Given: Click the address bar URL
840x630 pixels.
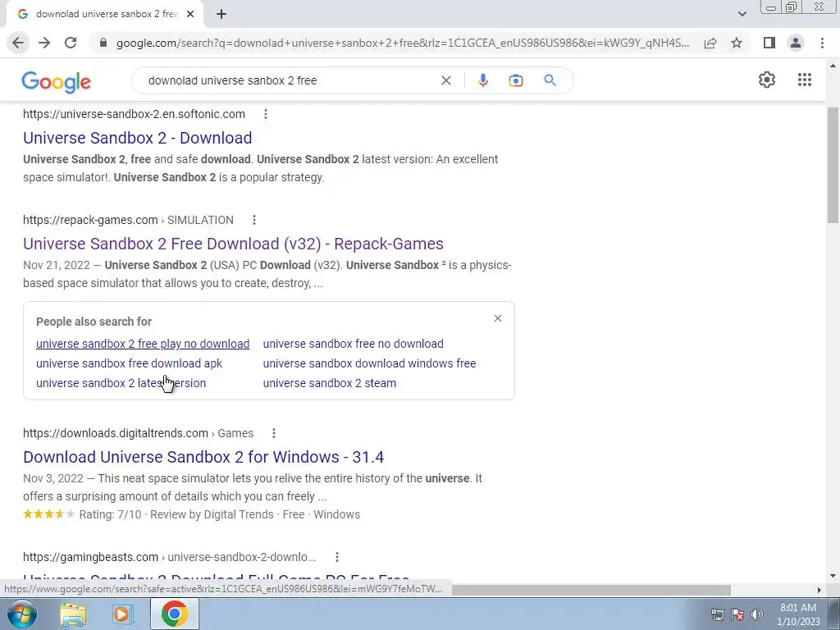Looking at the screenshot, I should (402, 43).
